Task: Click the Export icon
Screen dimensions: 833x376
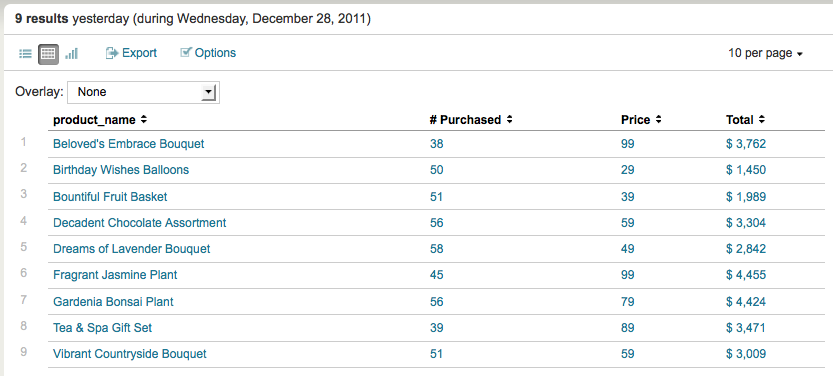Action: point(112,53)
